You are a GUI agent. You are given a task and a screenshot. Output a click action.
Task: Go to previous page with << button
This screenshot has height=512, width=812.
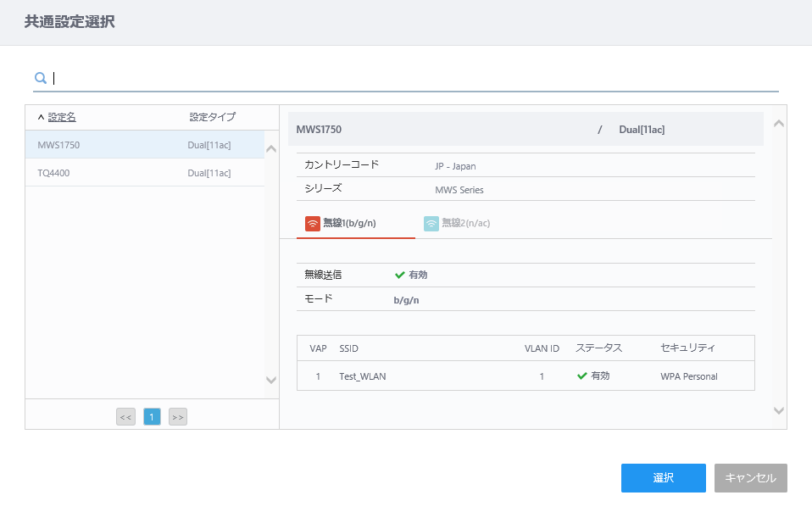point(125,417)
